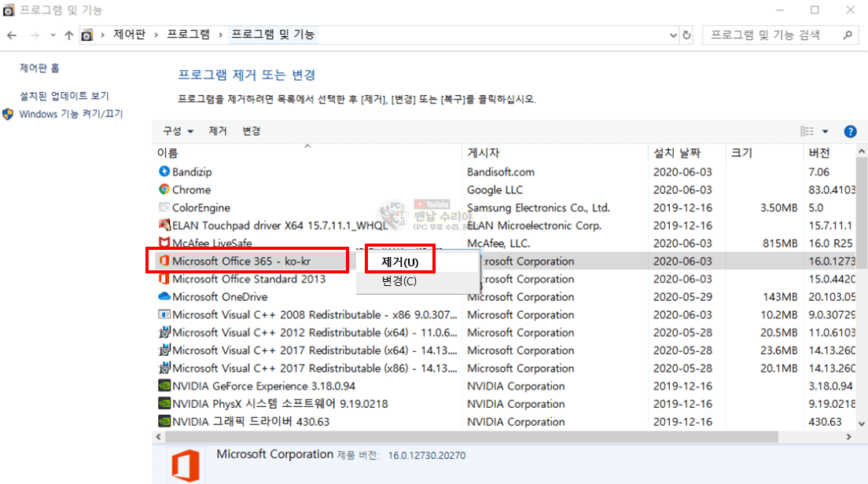Image resolution: width=868 pixels, height=484 pixels.
Task: Open the 구성 dropdown
Action: click(178, 131)
